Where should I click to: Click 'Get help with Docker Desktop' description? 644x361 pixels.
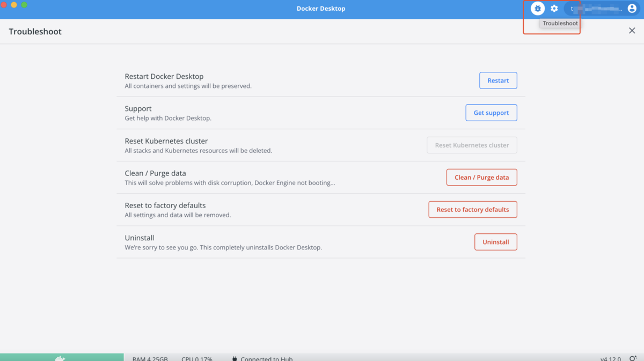[x=168, y=118]
